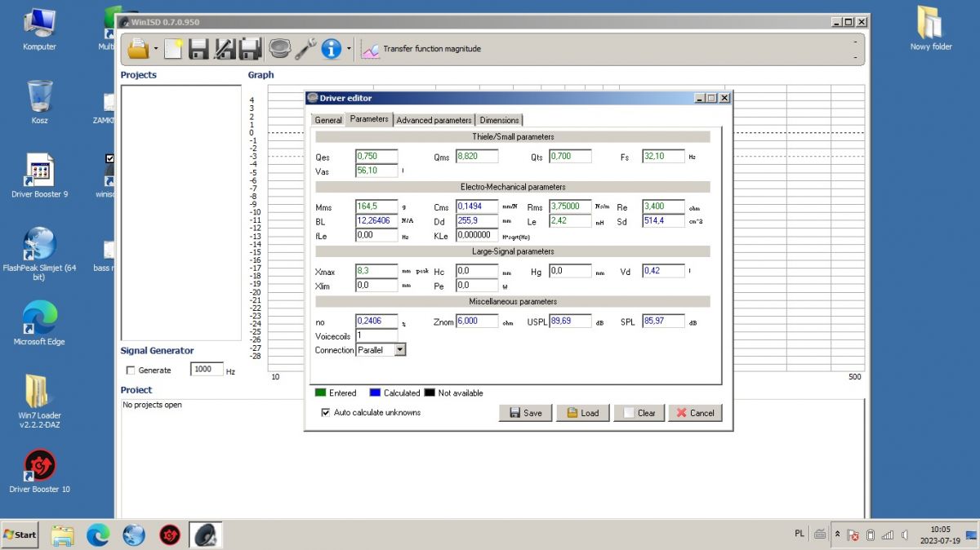
Task: Click the Dd diameter field
Action: click(477, 221)
